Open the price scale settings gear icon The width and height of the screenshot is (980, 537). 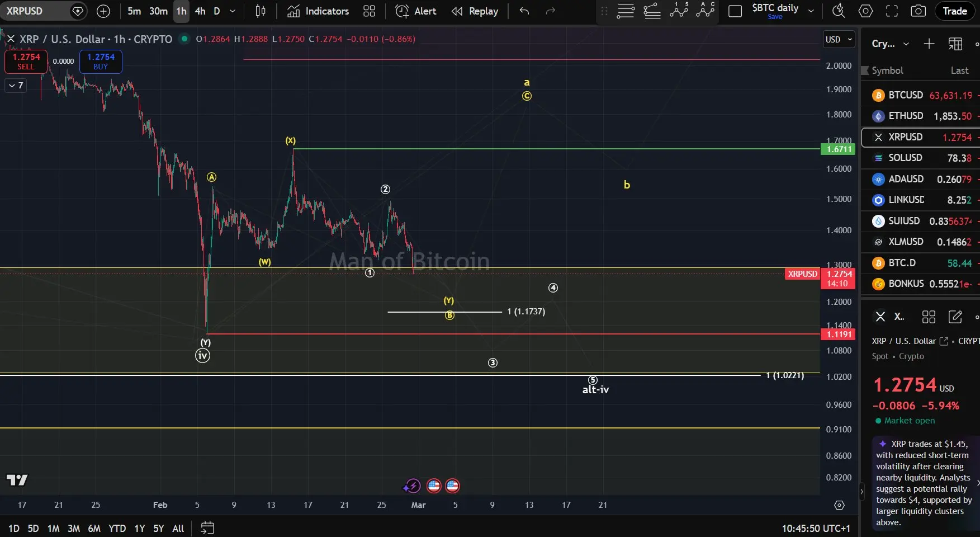[x=839, y=505]
